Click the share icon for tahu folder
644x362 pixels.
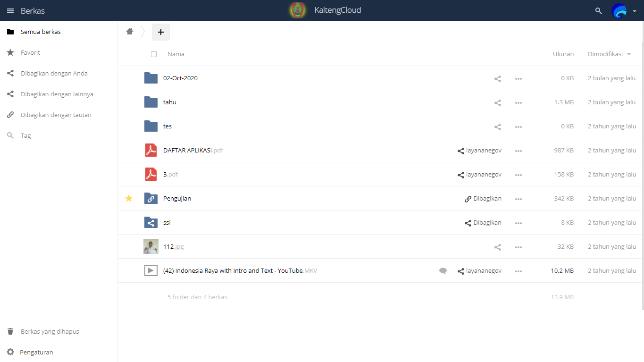point(497,102)
